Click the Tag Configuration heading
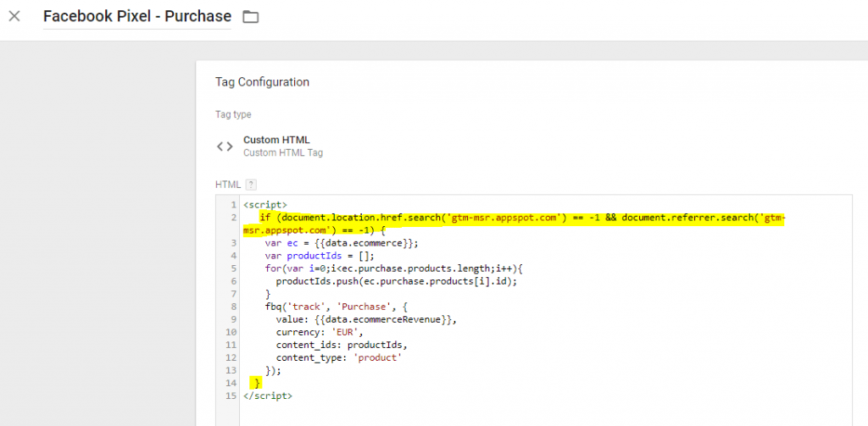Viewport: 868px width, 426px height. click(x=263, y=82)
